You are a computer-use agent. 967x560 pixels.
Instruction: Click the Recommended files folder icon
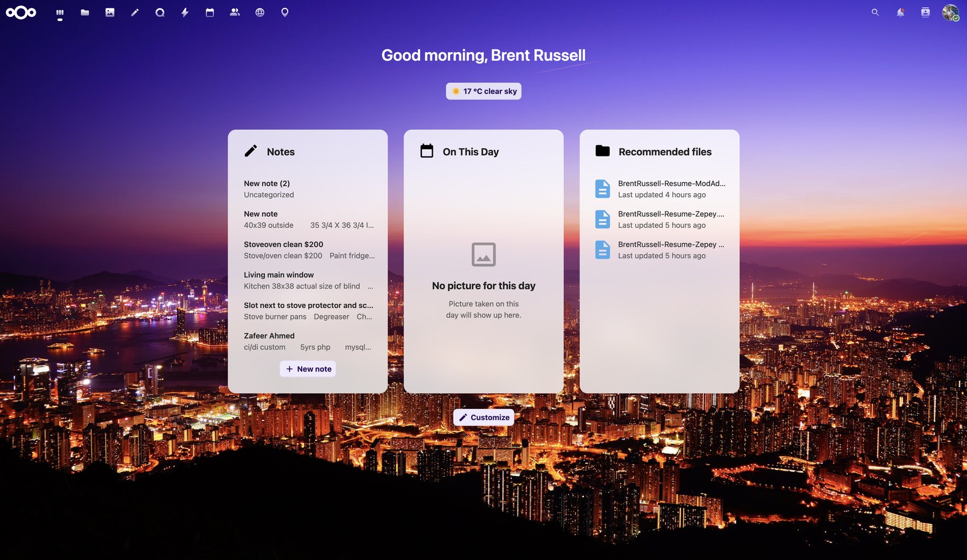[x=603, y=151]
